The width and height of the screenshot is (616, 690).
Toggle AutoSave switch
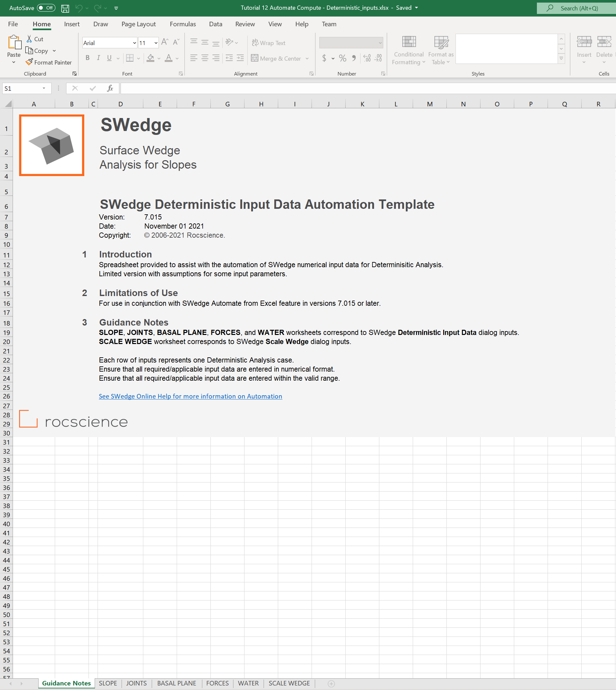pyautogui.click(x=46, y=8)
